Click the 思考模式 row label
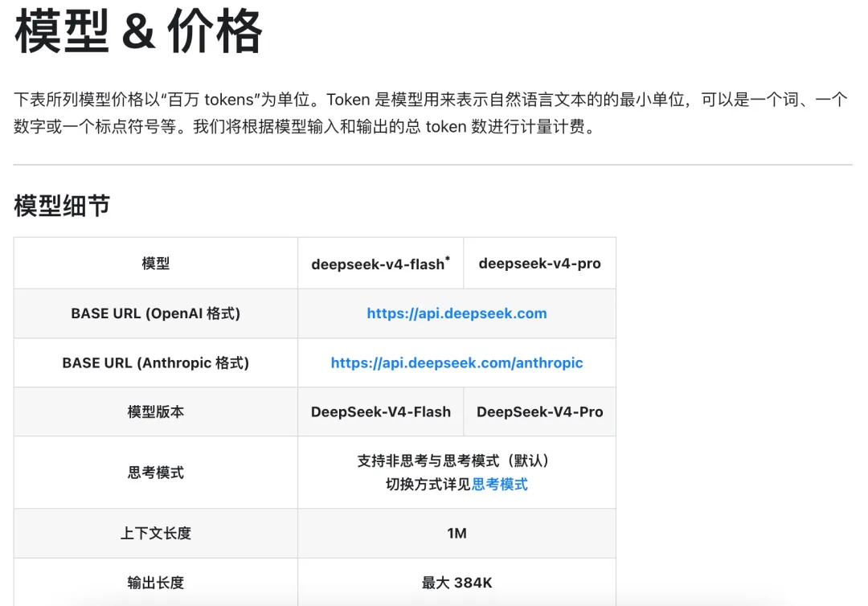The height and width of the screenshot is (606, 868). tap(156, 473)
